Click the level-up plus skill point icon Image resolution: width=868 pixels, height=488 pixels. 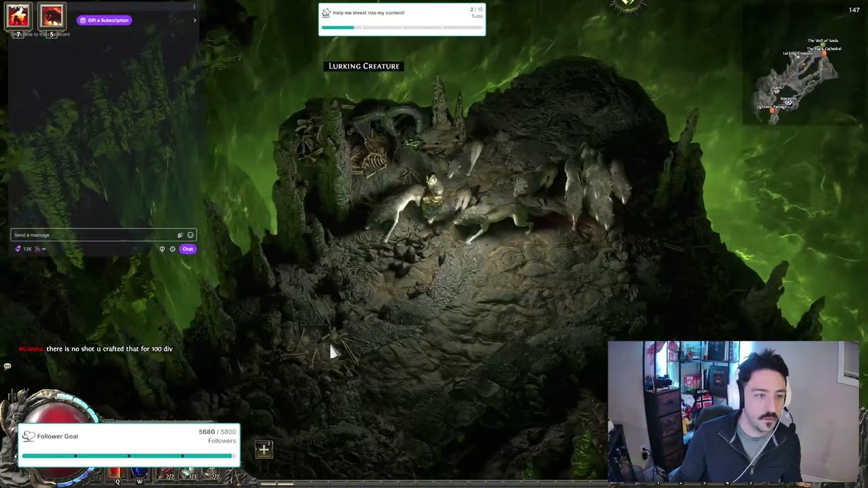coord(264,449)
